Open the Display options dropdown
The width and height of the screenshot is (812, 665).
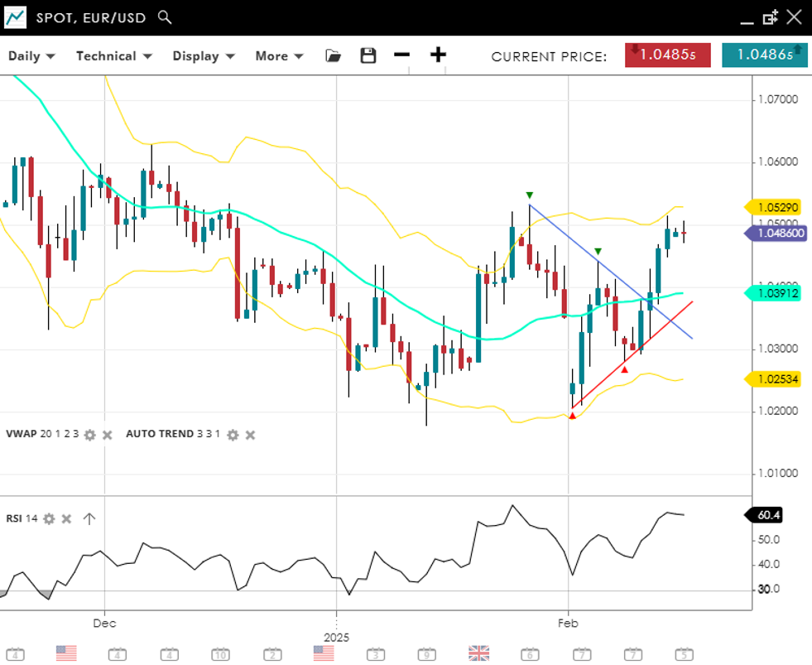[x=204, y=56]
